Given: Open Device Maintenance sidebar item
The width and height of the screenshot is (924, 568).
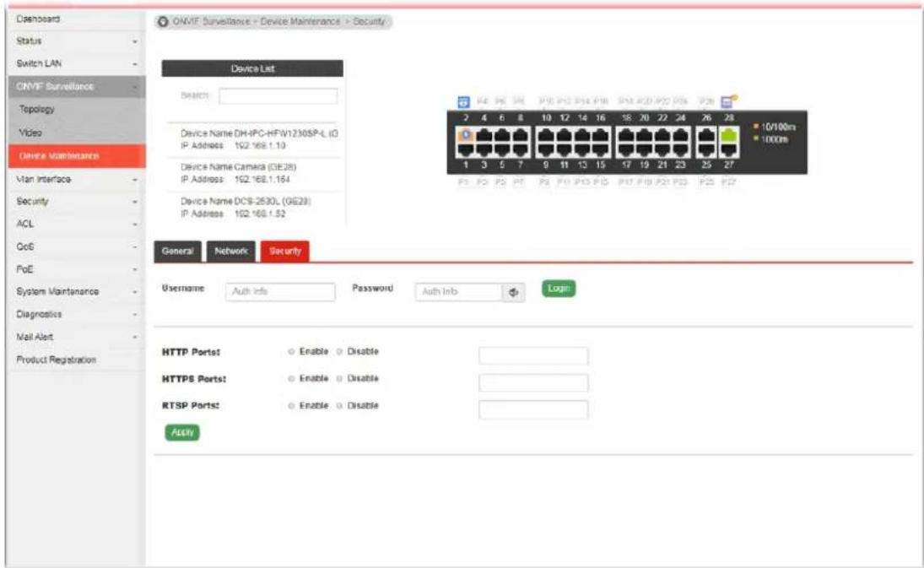Looking at the screenshot, I should click(77, 156).
